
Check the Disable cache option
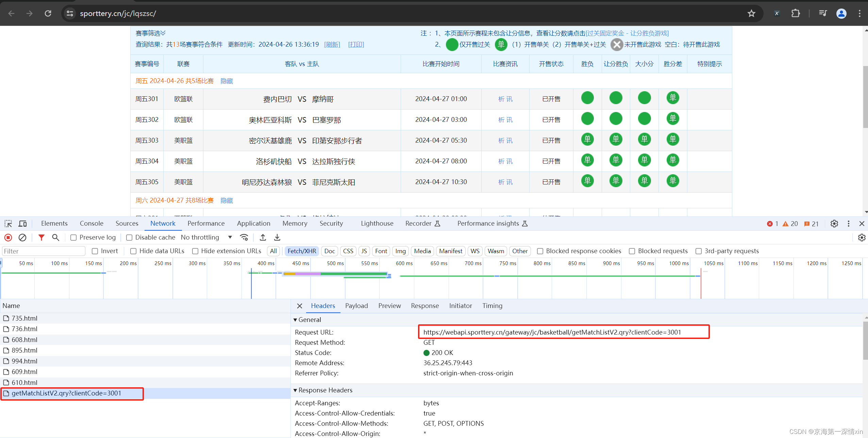tap(129, 238)
